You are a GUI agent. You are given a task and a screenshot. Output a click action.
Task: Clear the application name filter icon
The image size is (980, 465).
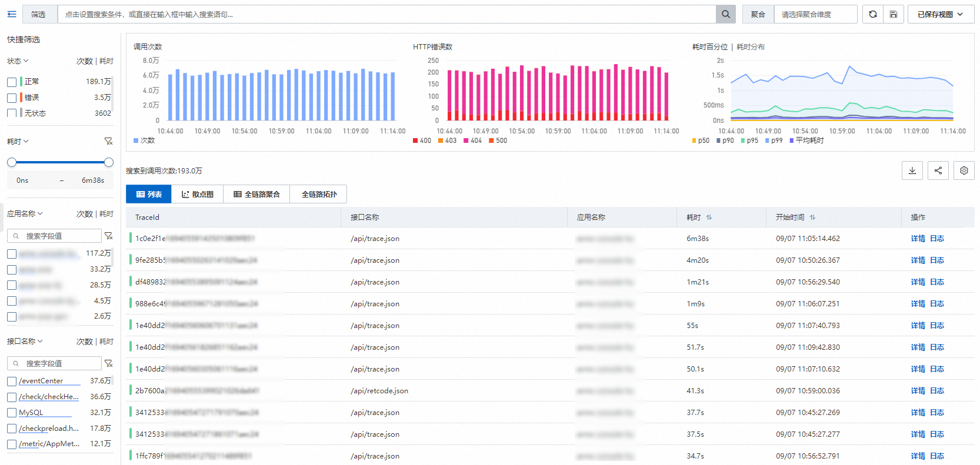[108, 236]
